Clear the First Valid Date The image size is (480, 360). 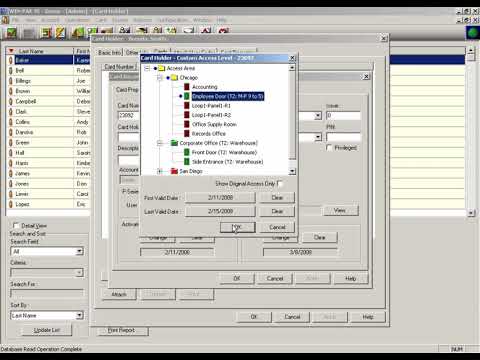pyautogui.click(x=277, y=198)
